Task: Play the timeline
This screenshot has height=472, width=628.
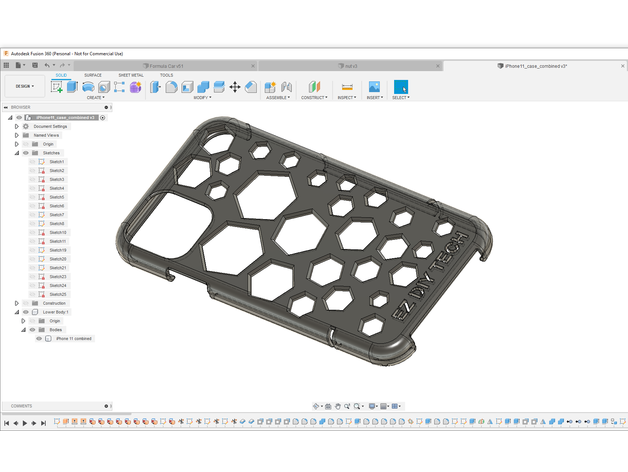Action: pyautogui.click(x=25, y=423)
